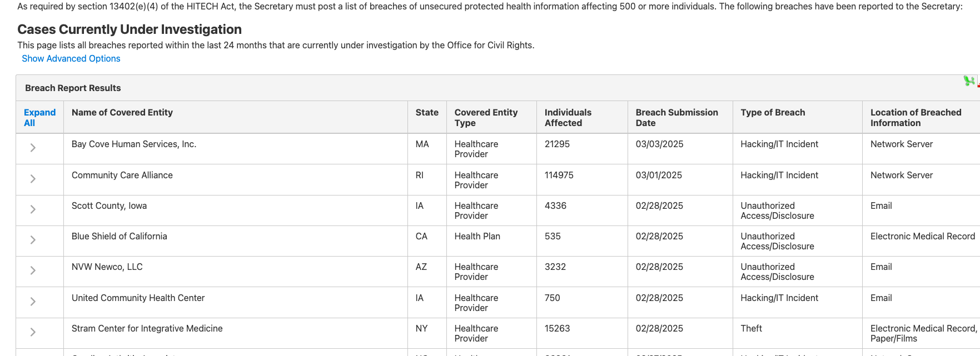Click the red PDF export icon
The height and width of the screenshot is (356, 980).
(x=978, y=82)
